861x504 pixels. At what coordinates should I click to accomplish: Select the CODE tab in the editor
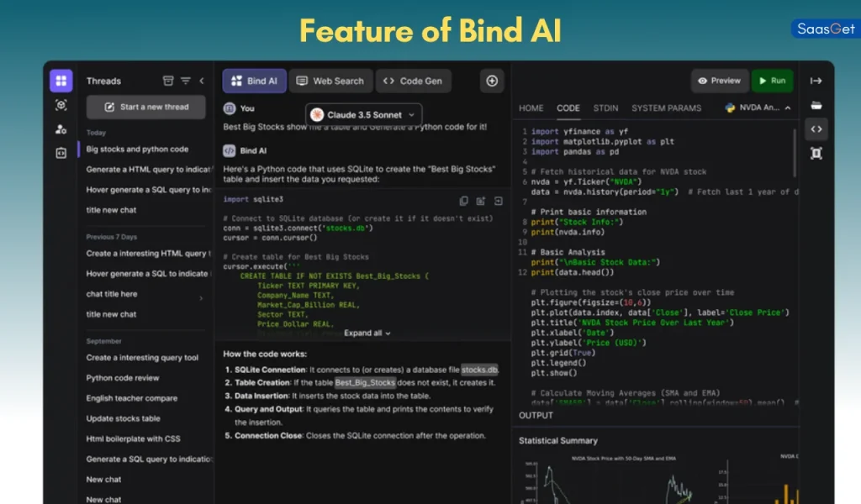568,108
